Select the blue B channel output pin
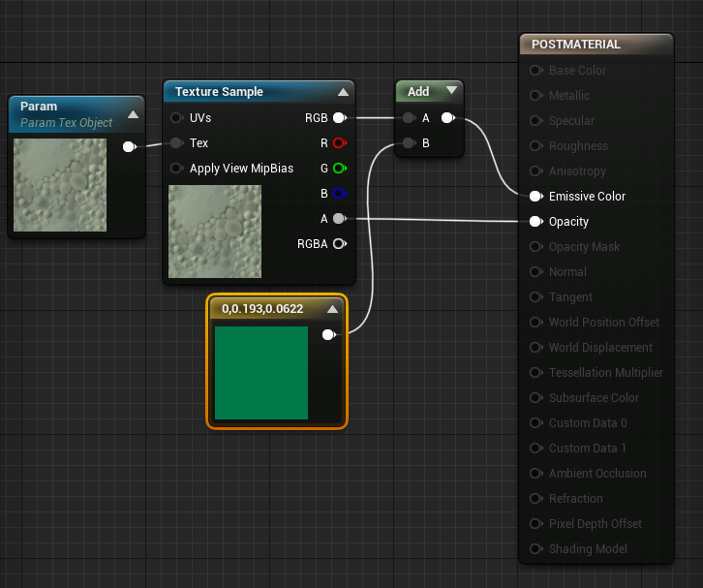Screen dimensions: 703x588 (x=339, y=194)
